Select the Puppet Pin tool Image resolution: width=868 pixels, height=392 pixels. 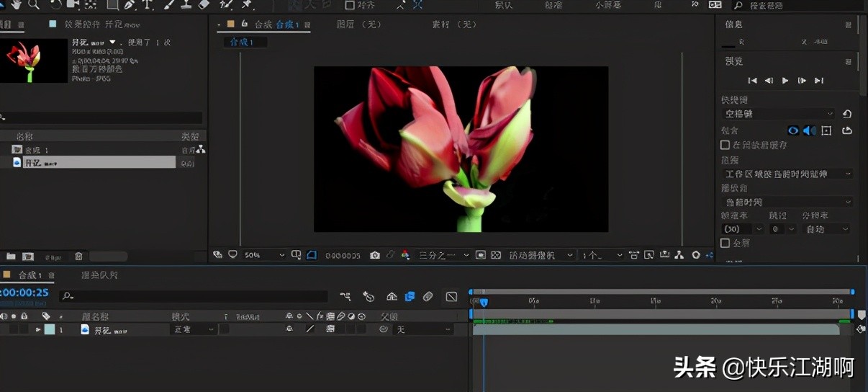(x=247, y=4)
